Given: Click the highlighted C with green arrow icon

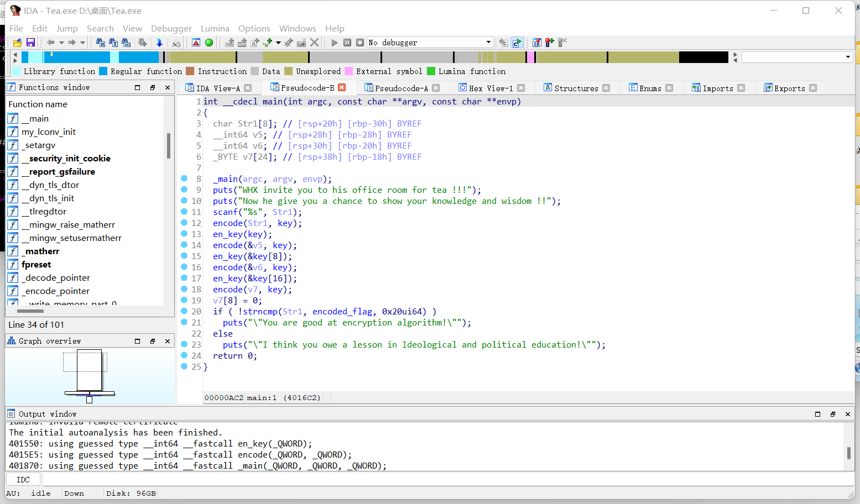Looking at the screenshot, I should tap(517, 43).
